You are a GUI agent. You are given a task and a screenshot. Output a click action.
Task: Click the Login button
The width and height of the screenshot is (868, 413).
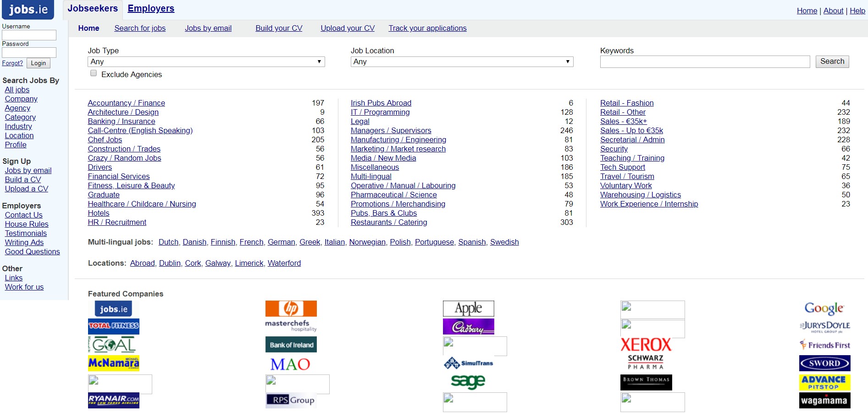pos(39,63)
